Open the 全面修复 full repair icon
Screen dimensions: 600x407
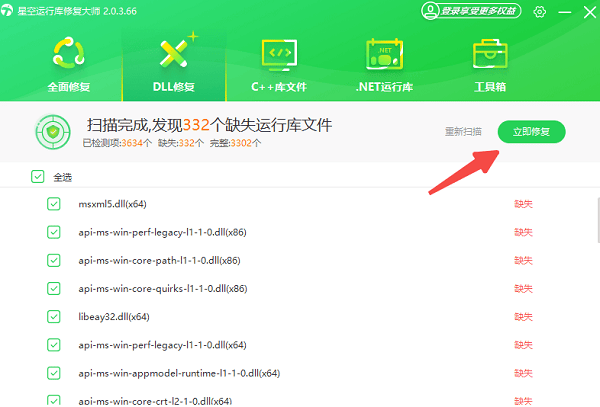(68, 53)
